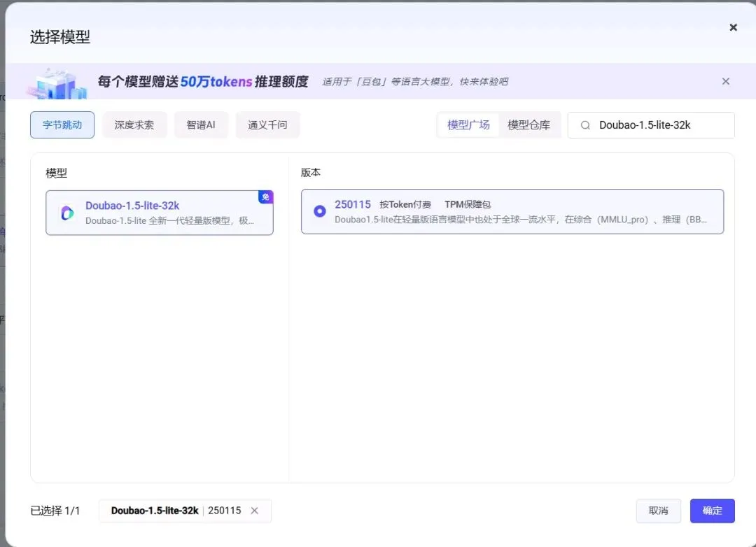Dismiss the 50万tokens promotion banner
The width and height of the screenshot is (756, 547).
click(x=726, y=81)
